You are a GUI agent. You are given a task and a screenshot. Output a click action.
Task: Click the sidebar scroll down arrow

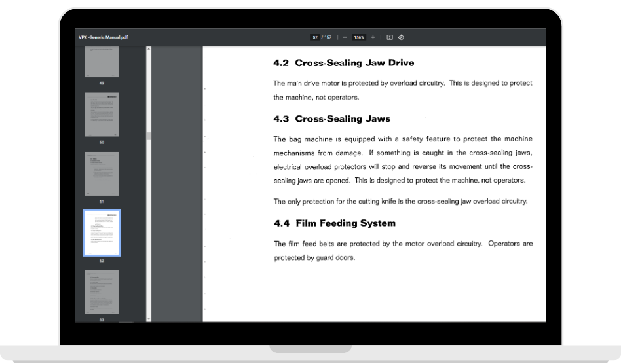[149, 319]
